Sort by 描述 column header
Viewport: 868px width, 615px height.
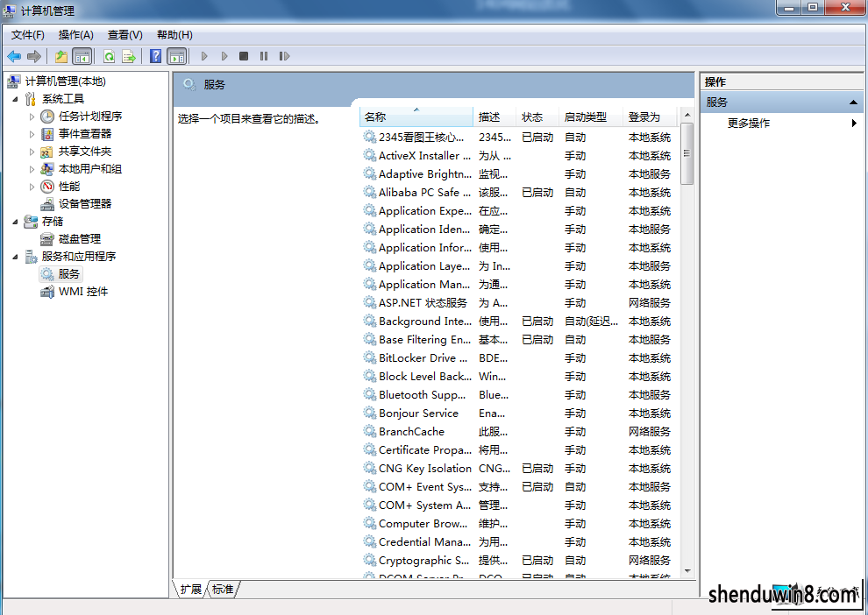point(494,117)
